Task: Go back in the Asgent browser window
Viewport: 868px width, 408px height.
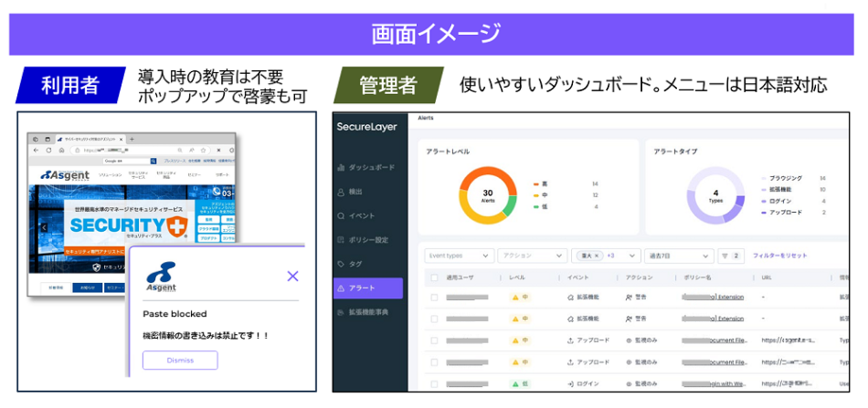Action: (x=37, y=150)
